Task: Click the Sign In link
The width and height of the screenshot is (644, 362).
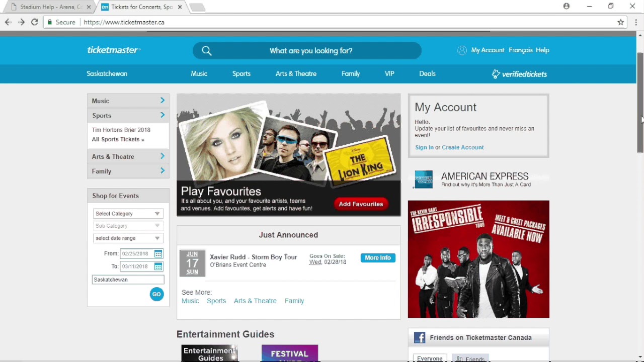Action: pos(424,147)
